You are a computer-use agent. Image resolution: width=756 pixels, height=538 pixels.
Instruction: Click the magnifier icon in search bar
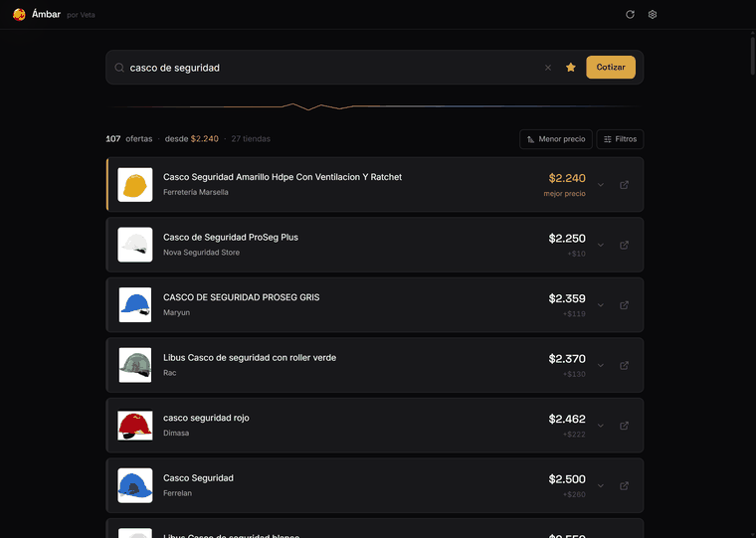[119, 68]
